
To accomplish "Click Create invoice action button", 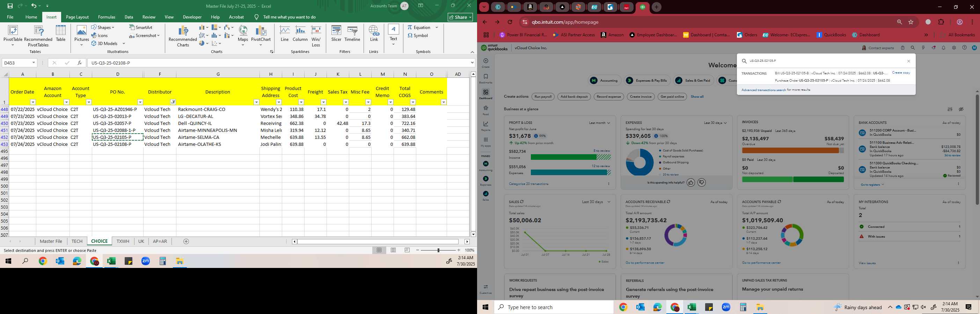I will coord(641,97).
